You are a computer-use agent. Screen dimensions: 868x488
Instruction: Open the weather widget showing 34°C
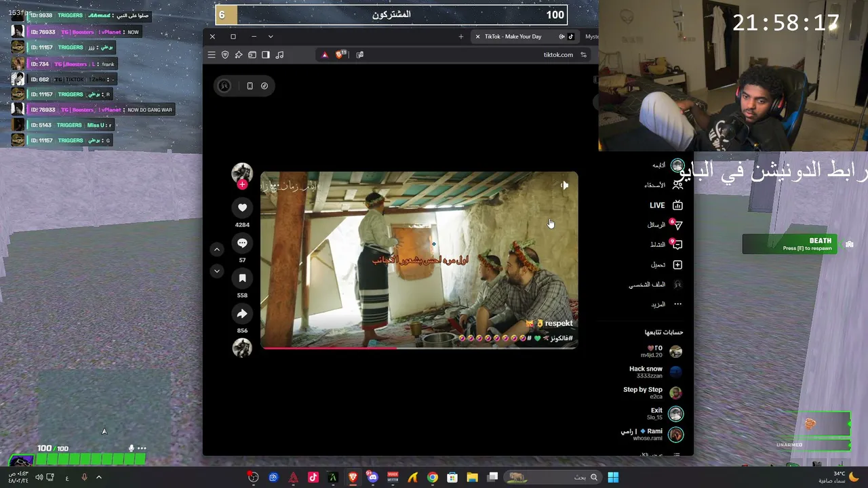coord(840,477)
